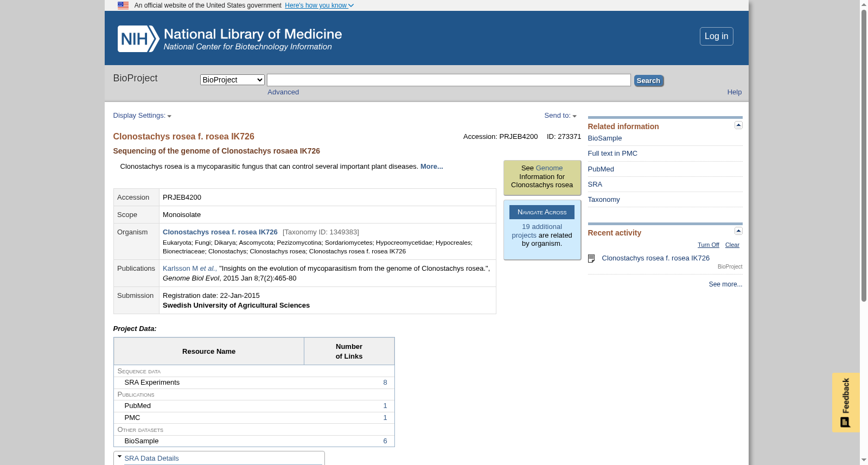Click the National Library of Medicine title
Image resolution: width=868 pixels, height=465 pixels.
point(253,34)
